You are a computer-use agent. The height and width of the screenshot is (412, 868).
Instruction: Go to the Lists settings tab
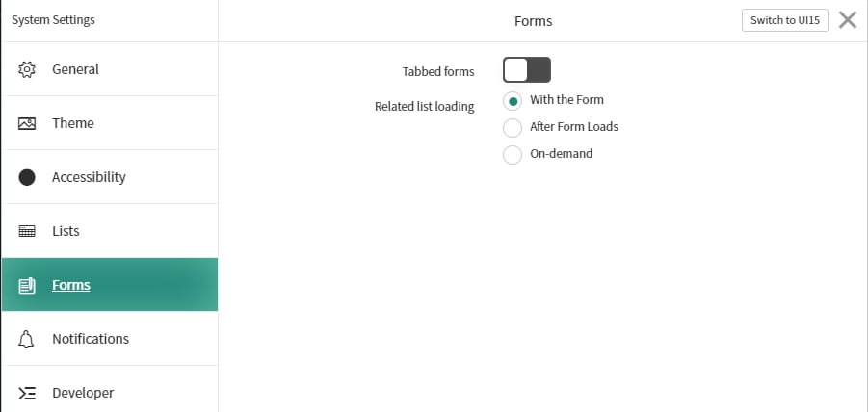point(110,231)
